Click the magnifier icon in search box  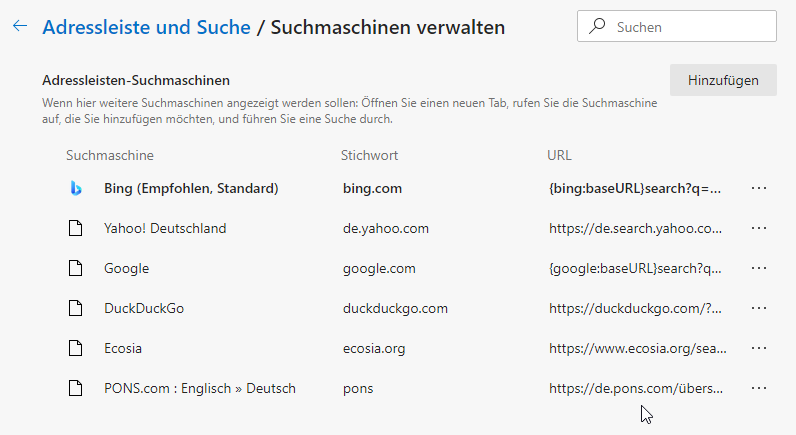(x=597, y=26)
